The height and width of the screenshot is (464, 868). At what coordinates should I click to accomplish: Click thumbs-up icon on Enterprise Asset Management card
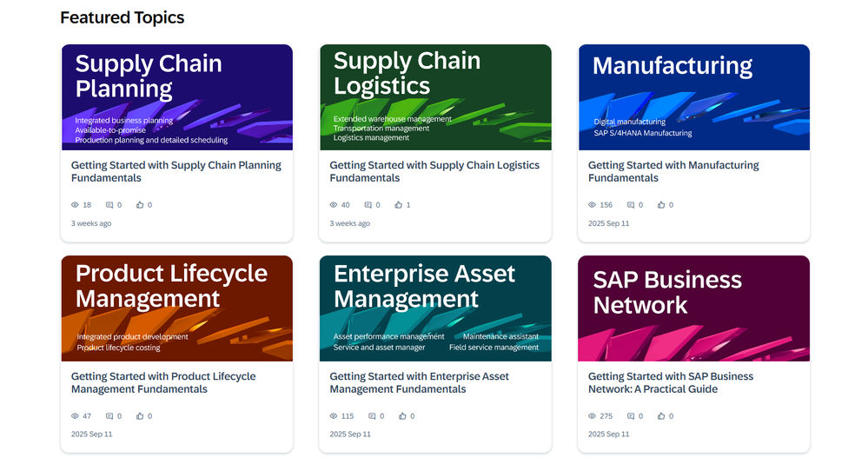click(x=402, y=416)
